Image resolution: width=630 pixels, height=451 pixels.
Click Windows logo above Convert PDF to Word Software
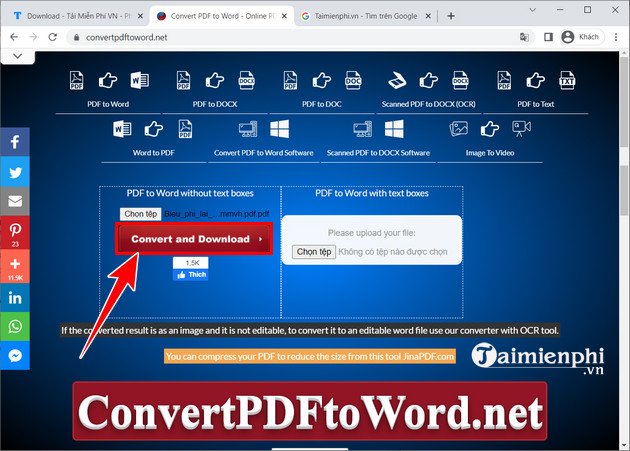(x=280, y=129)
